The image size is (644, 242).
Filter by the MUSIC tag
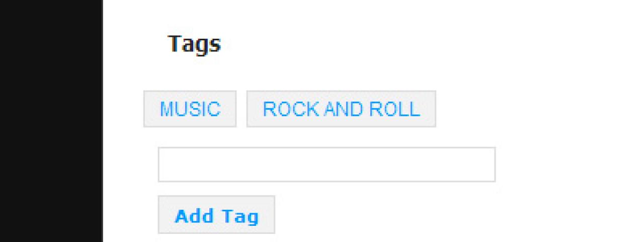coord(190,109)
